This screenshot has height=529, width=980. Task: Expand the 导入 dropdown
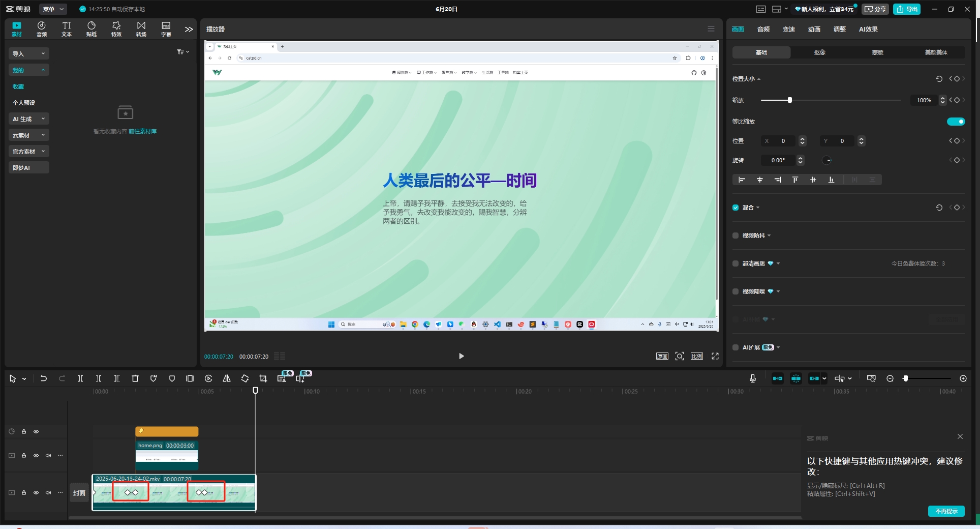click(29, 54)
